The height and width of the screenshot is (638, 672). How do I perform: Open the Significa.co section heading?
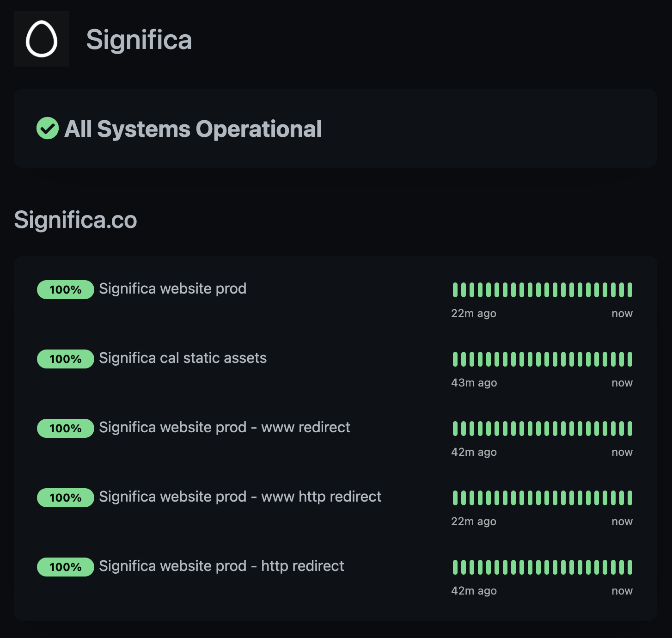(x=75, y=220)
